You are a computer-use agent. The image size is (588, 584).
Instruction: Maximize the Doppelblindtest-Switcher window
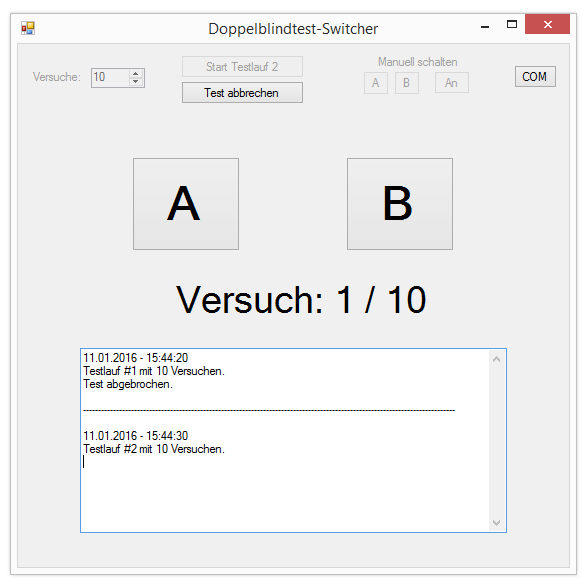tap(512, 25)
